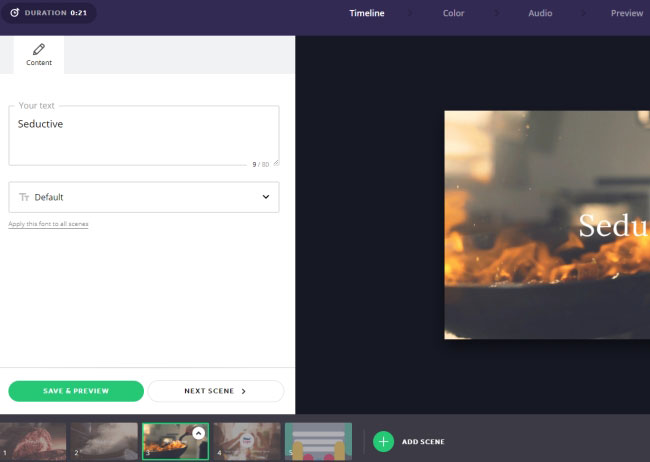
Task: Select scene 4 logo thumbnail
Action: pyautogui.click(x=247, y=441)
